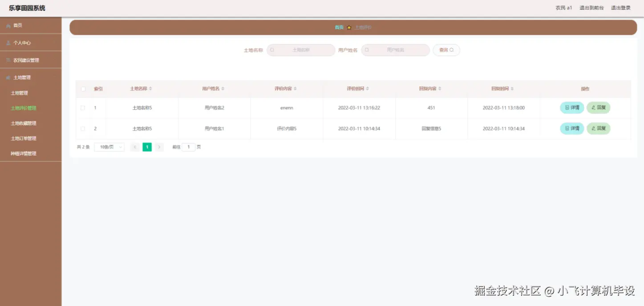The height and width of the screenshot is (306, 644).
Task: Collapse the 土地管理 sidebar group
Action: point(31,78)
